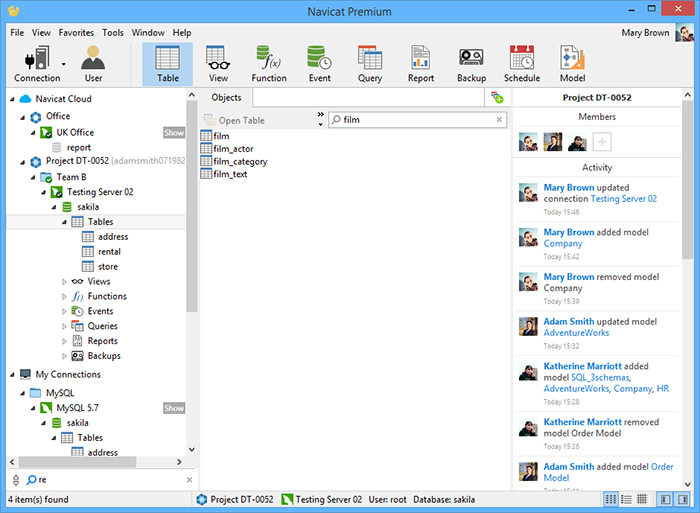Select the film table

[215, 136]
